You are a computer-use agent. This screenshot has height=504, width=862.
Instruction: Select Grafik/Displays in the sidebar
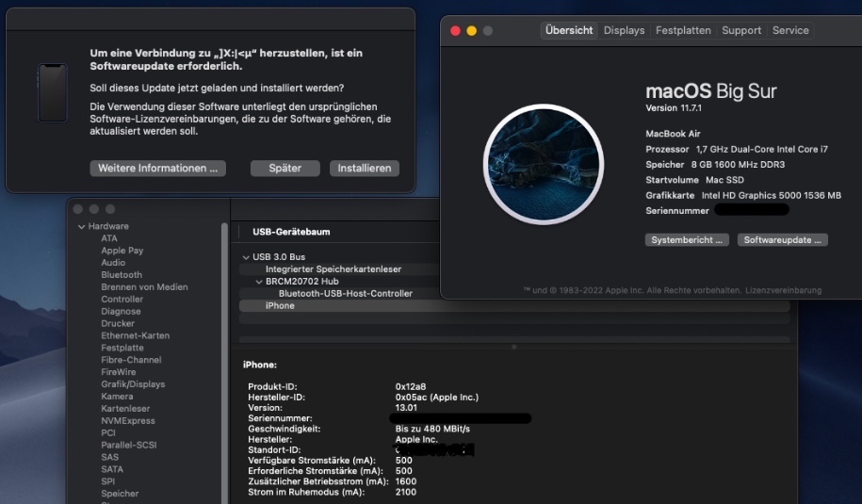click(133, 384)
